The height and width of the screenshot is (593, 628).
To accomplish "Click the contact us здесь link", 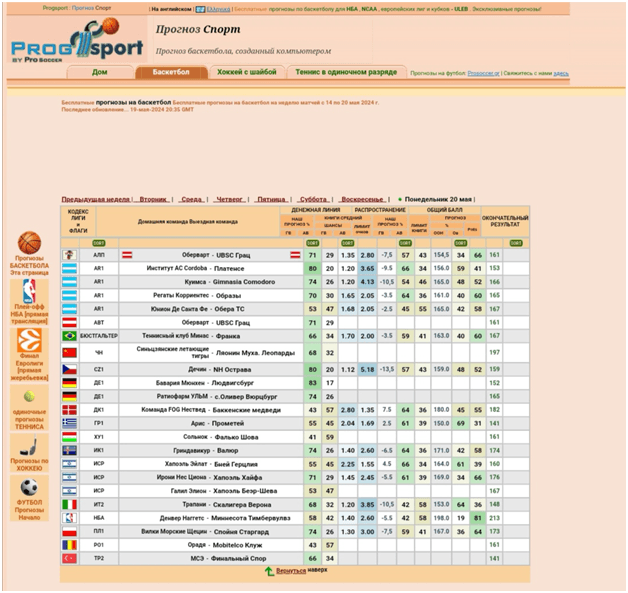I will 561,73.
